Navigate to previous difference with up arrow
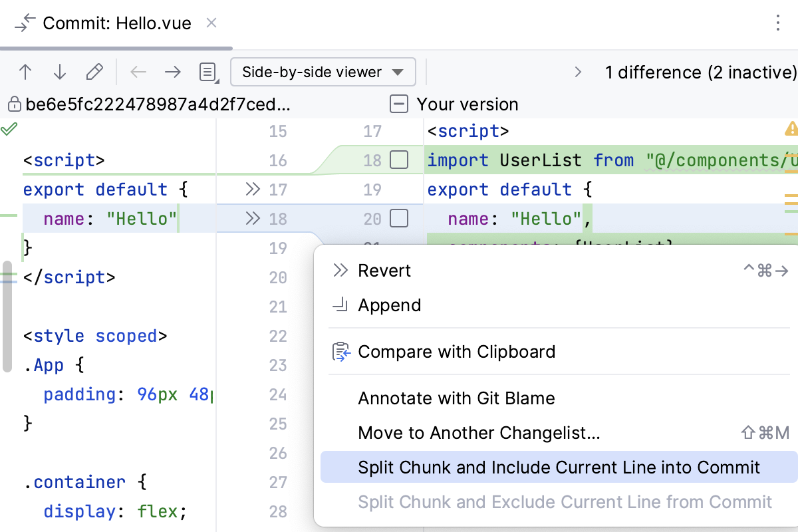798x532 pixels. [25, 72]
